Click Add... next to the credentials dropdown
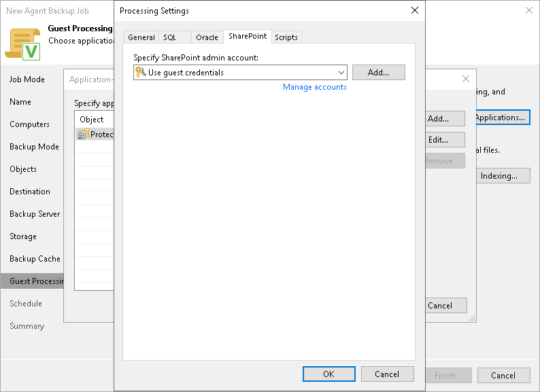The image size is (540, 392). [x=379, y=72]
